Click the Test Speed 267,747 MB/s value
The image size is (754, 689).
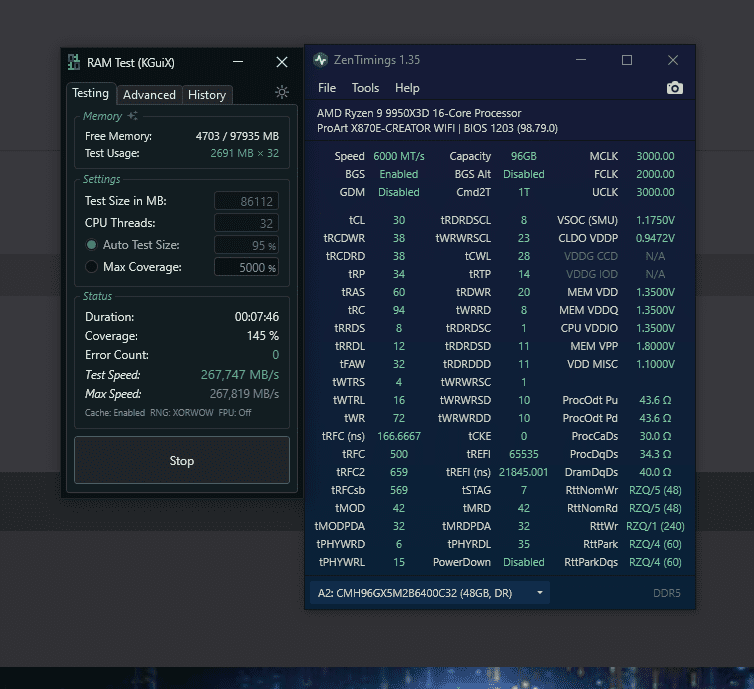coord(239,375)
